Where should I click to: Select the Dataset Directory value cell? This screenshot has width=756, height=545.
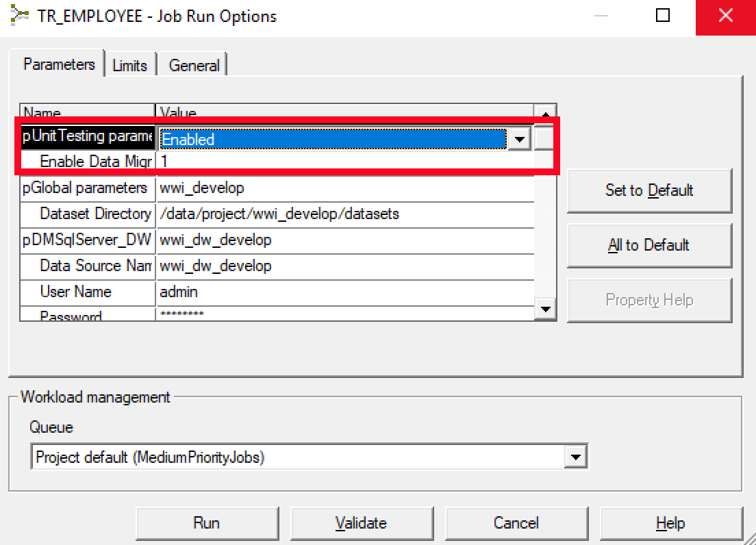tap(274, 214)
